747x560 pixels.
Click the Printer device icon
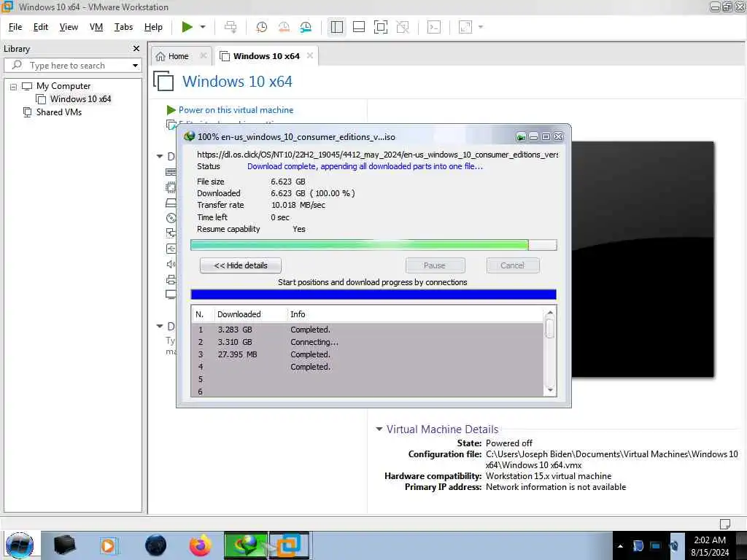pos(171,279)
